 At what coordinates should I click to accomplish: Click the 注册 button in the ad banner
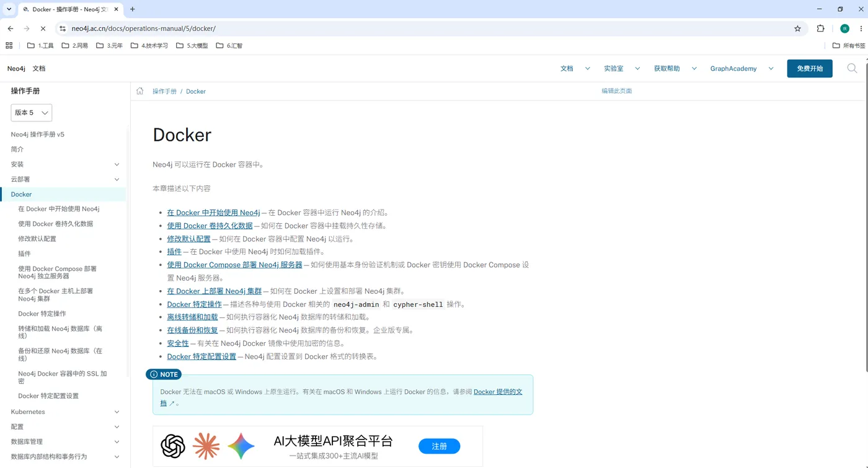(439, 446)
